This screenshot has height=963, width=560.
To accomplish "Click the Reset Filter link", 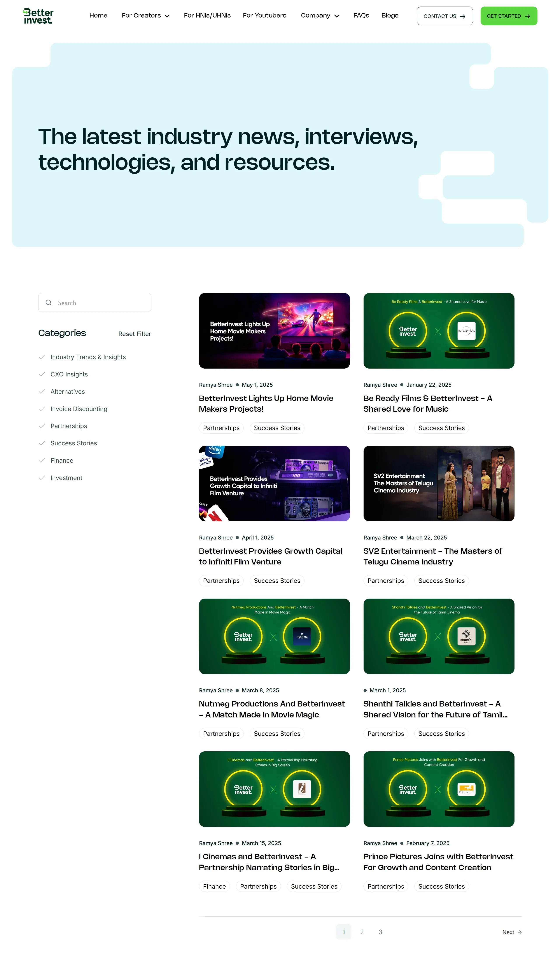I will click(x=135, y=334).
